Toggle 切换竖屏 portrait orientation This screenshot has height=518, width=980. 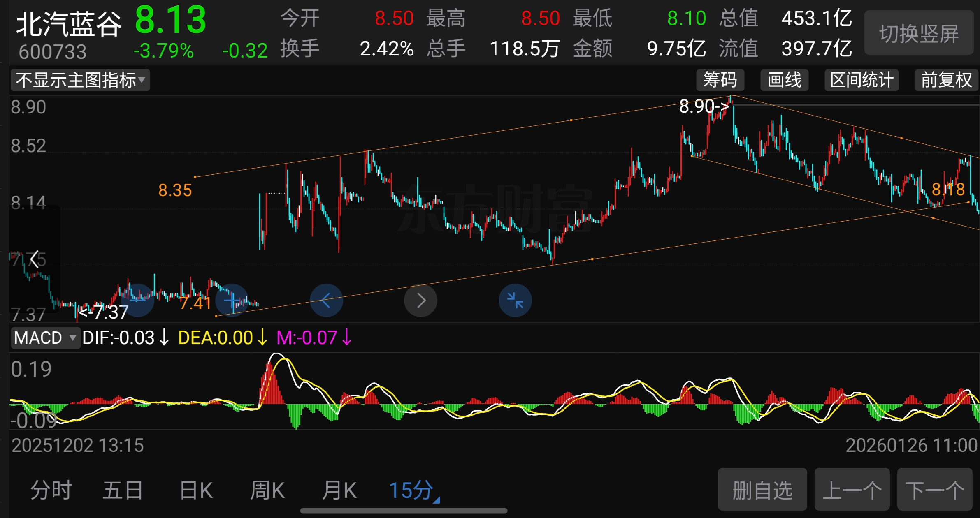919,33
